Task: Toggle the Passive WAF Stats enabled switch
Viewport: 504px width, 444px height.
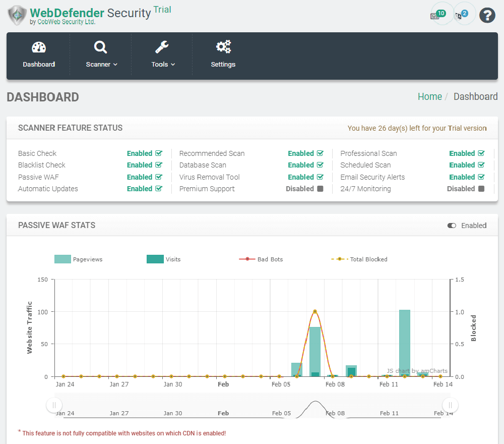Action: point(452,226)
